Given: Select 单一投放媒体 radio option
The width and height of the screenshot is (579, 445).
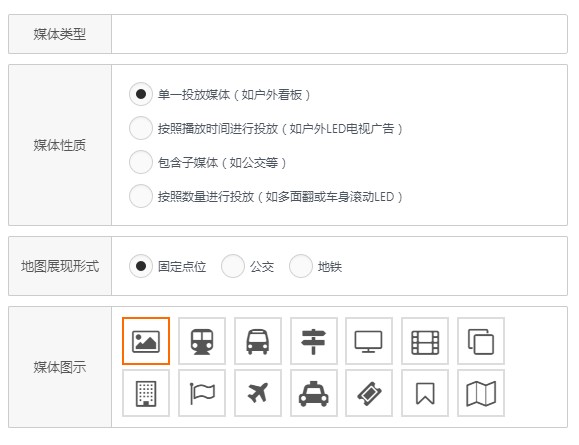Looking at the screenshot, I should click(x=141, y=94).
